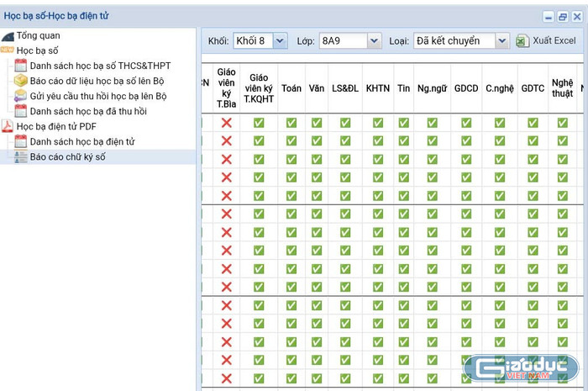Click the NEW badge beside Học bạ số

point(7,50)
